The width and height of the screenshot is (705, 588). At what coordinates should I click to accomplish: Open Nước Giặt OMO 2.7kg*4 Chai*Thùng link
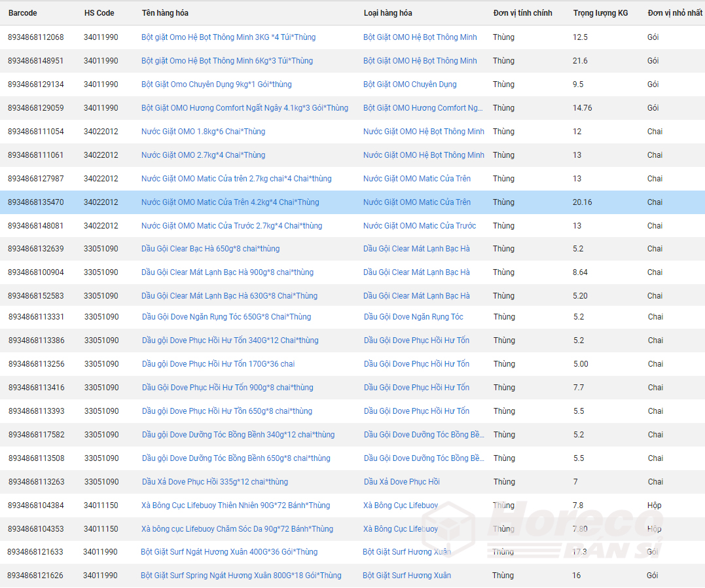(203, 155)
